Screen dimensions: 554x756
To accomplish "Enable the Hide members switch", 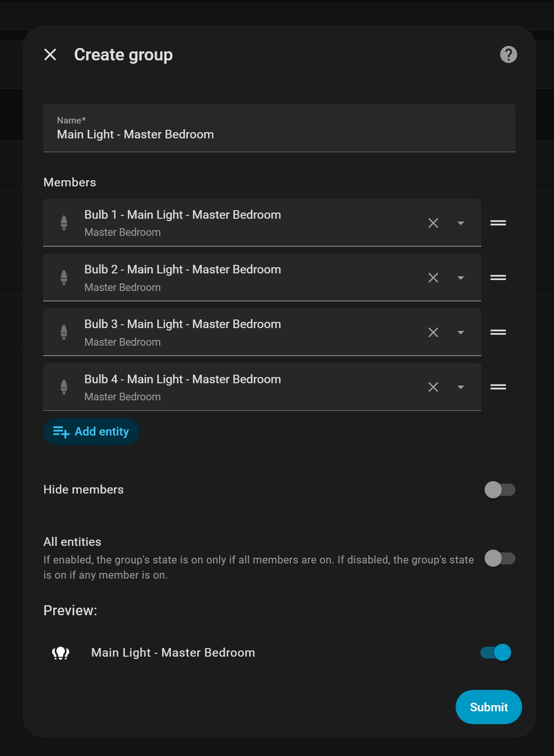I will (x=499, y=490).
